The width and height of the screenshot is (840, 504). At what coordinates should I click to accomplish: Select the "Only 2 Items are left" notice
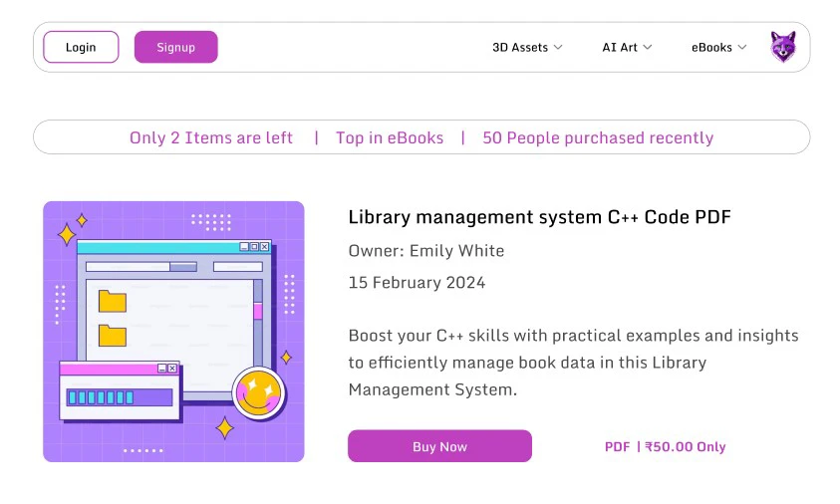tap(211, 137)
